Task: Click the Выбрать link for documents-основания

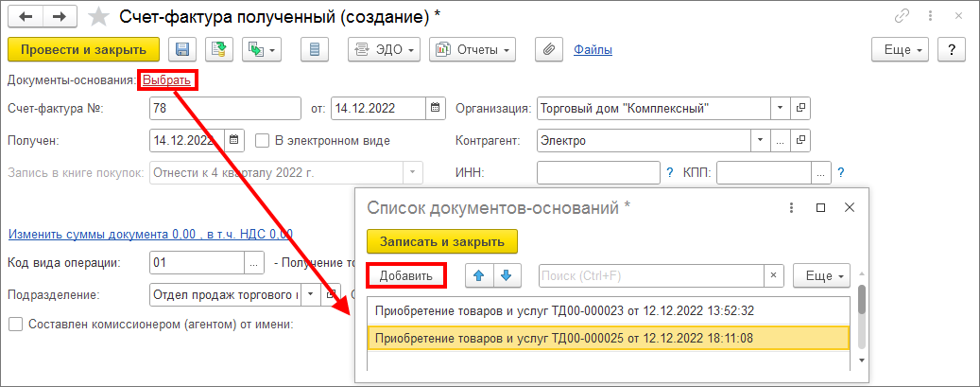Action: tap(167, 81)
